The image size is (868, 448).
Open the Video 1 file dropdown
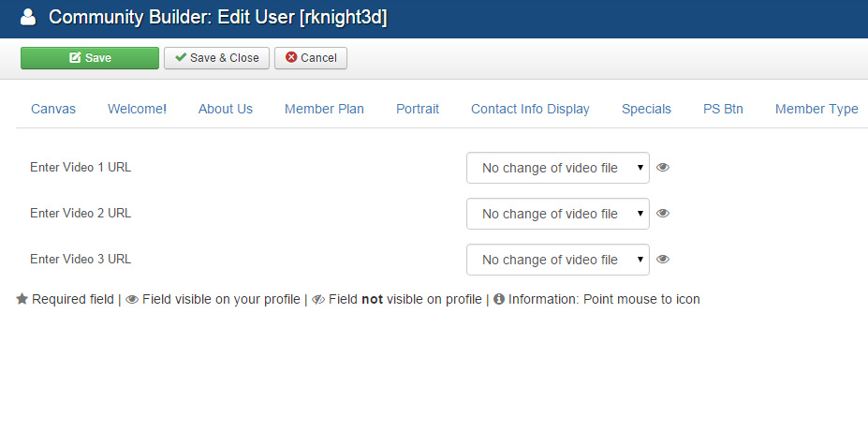point(558,168)
